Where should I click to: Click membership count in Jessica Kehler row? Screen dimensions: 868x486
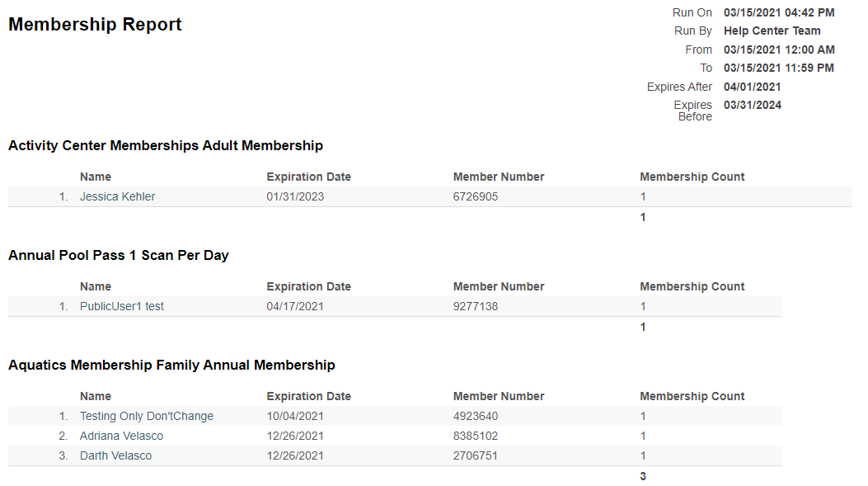click(x=643, y=196)
